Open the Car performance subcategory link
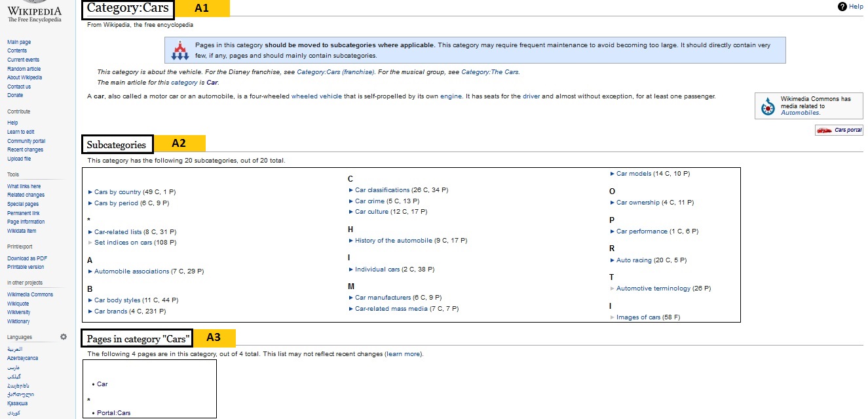The image size is (868, 419). tap(641, 231)
